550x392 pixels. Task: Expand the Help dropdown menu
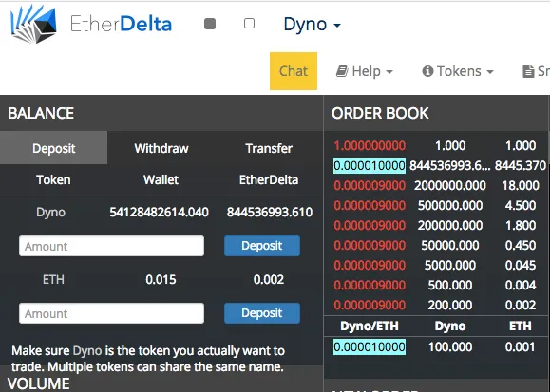pos(365,71)
